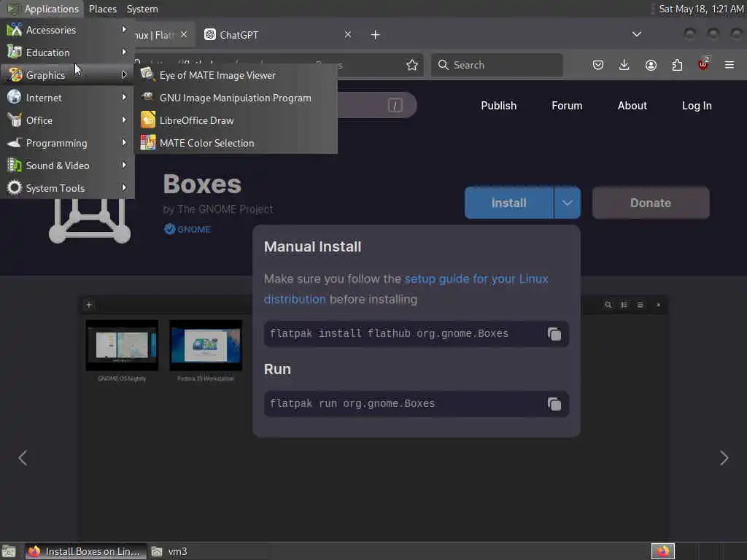
Task: Click the Graphics menu icon
Action: tap(15, 75)
